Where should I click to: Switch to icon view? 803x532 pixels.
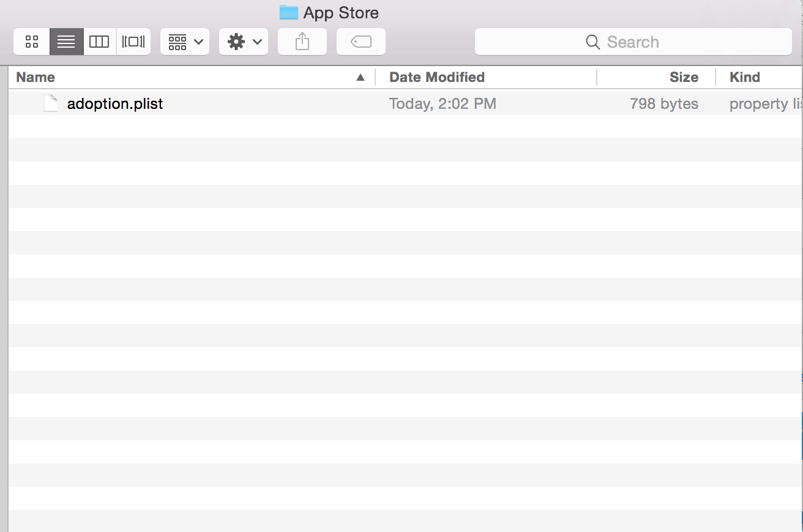tap(32, 42)
